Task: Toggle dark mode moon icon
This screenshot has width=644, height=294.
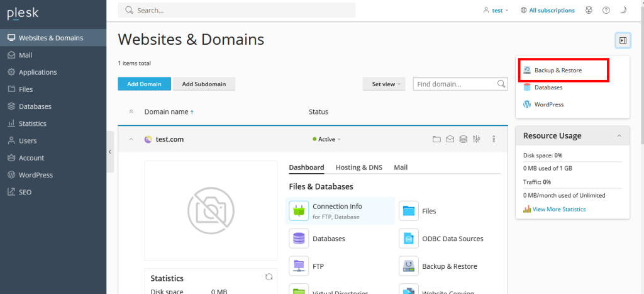Action: click(x=623, y=10)
